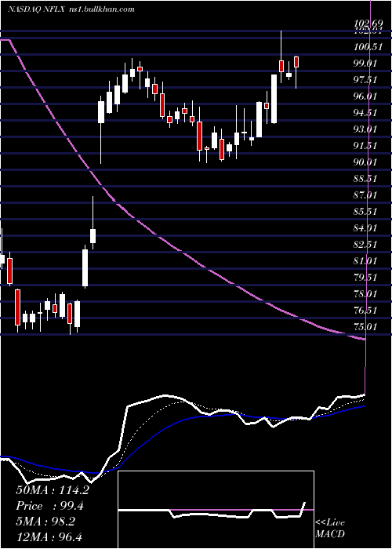
Task: Click the 100.51 price axis label
Action: pyautogui.click(x=368, y=47)
